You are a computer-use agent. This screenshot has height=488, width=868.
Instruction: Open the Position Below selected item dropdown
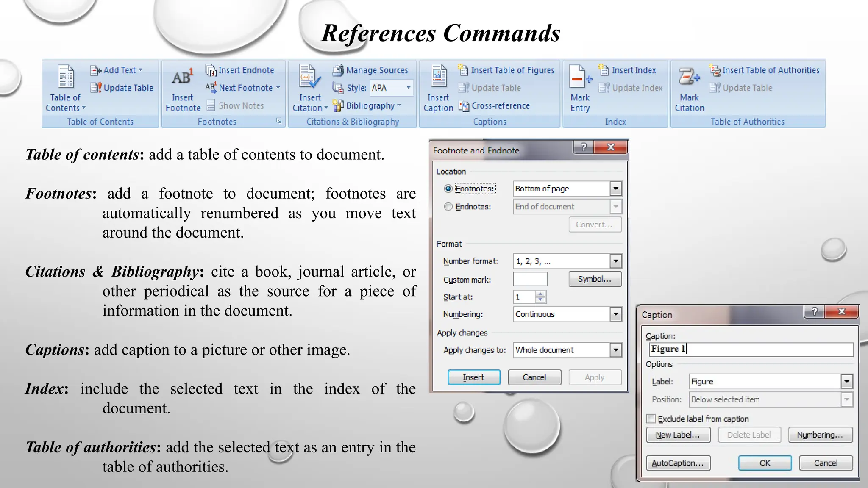point(847,399)
